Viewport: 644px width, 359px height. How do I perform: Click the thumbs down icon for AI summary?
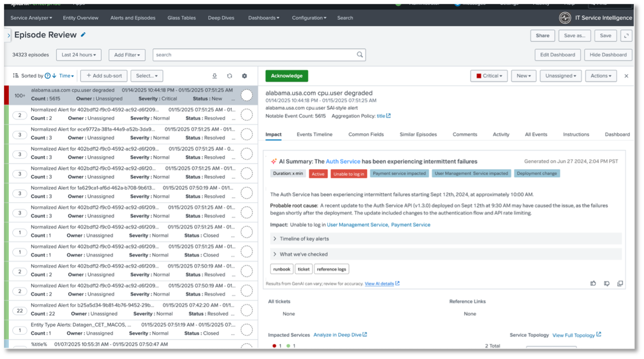click(x=607, y=283)
